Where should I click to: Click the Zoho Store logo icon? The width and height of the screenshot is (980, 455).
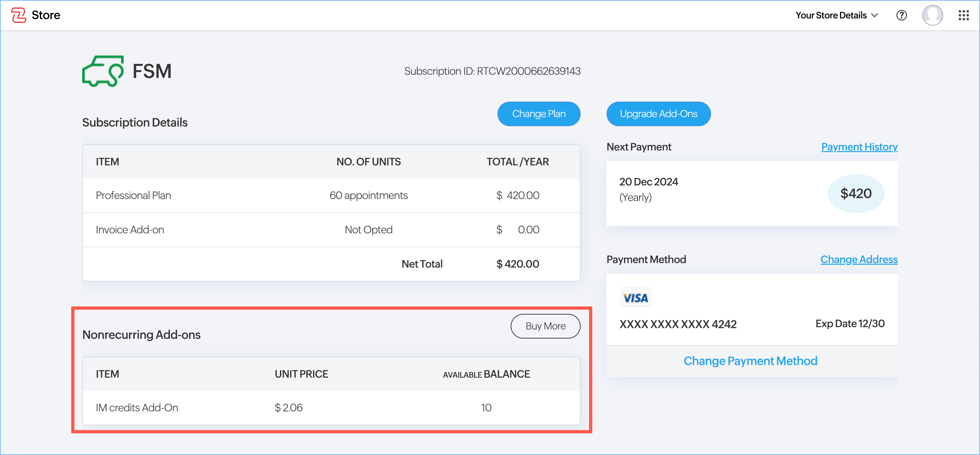pyautogui.click(x=18, y=15)
